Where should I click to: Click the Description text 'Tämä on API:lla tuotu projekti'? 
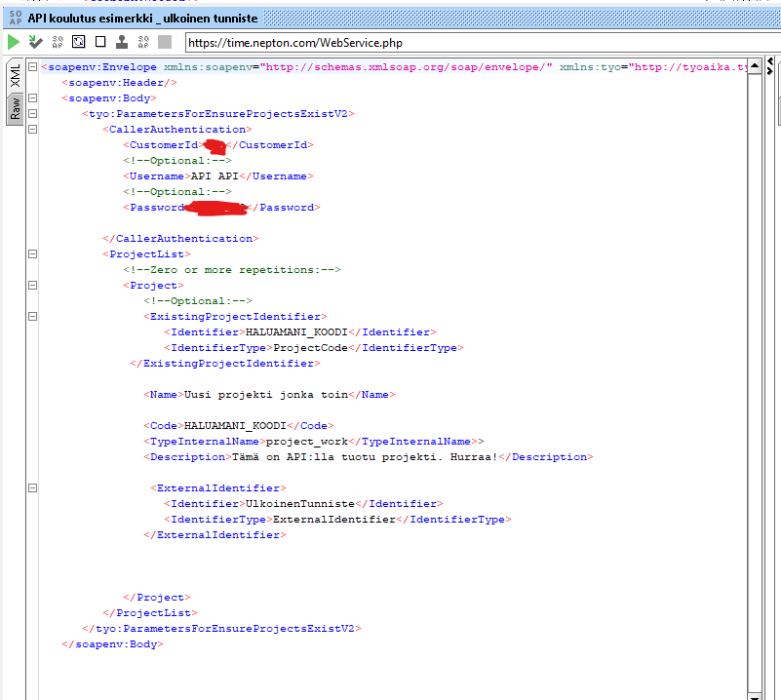[334, 457]
